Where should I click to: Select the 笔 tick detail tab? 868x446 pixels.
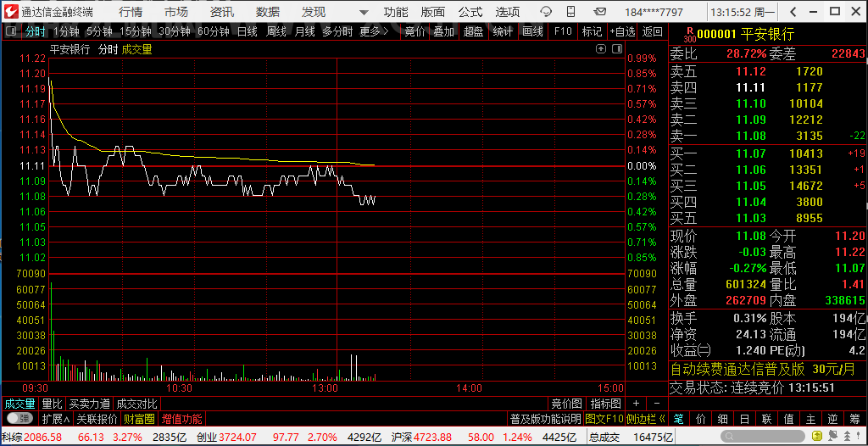coord(679,418)
